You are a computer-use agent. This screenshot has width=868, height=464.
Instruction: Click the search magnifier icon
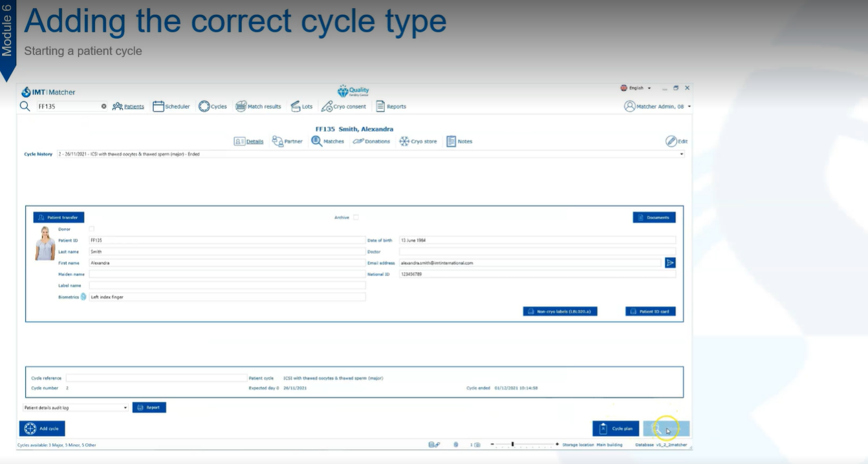point(25,107)
